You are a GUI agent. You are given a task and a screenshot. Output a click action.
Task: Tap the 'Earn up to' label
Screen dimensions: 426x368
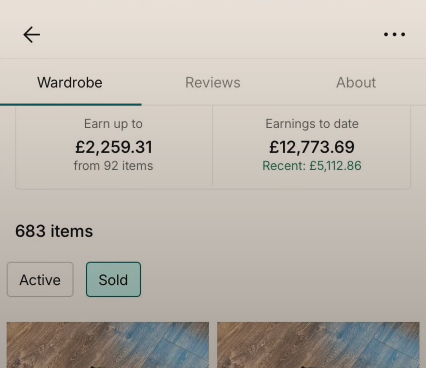pos(113,124)
